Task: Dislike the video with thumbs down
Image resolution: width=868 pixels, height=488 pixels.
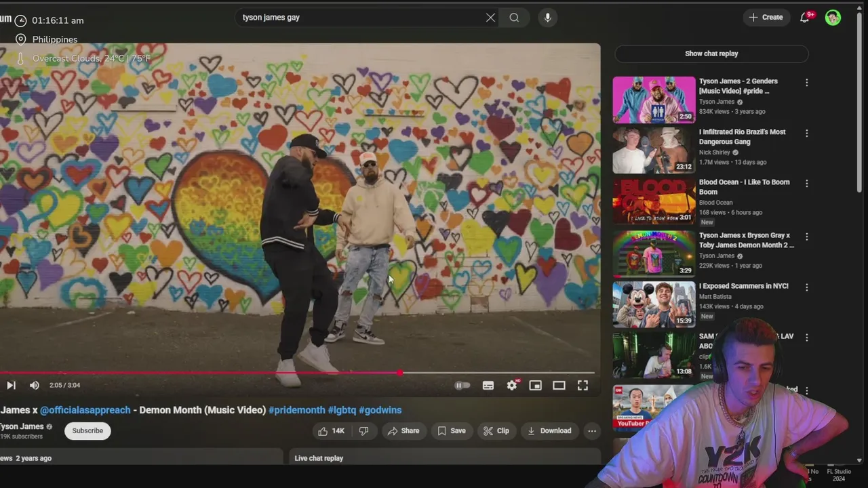Action: click(364, 431)
